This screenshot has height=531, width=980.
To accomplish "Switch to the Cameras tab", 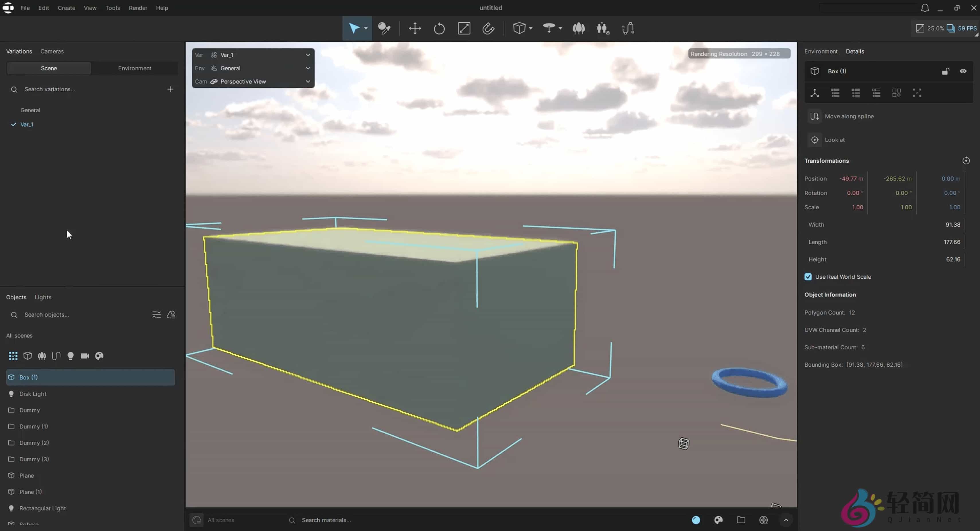I will [52, 51].
